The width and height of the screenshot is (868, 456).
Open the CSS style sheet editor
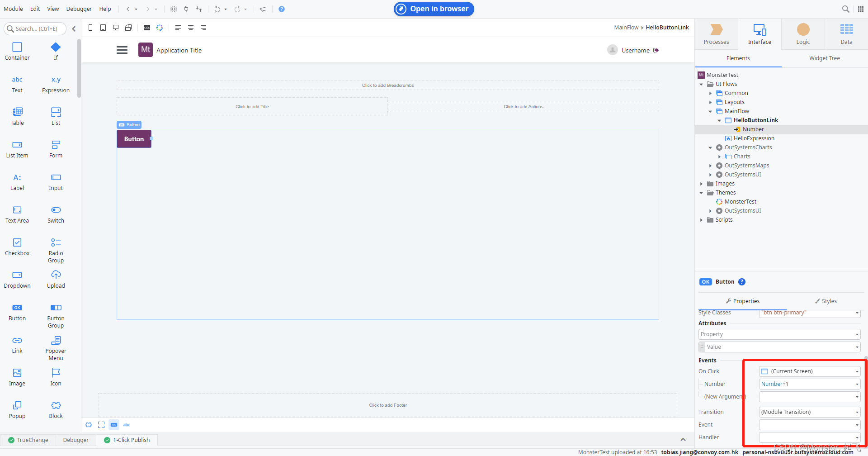pyautogui.click(x=147, y=28)
